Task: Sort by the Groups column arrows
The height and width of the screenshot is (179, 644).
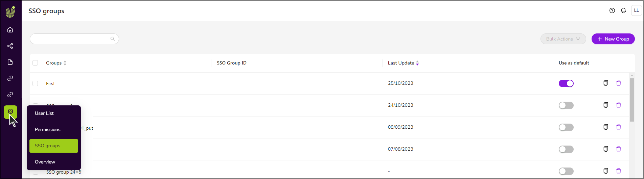Action: click(65, 63)
